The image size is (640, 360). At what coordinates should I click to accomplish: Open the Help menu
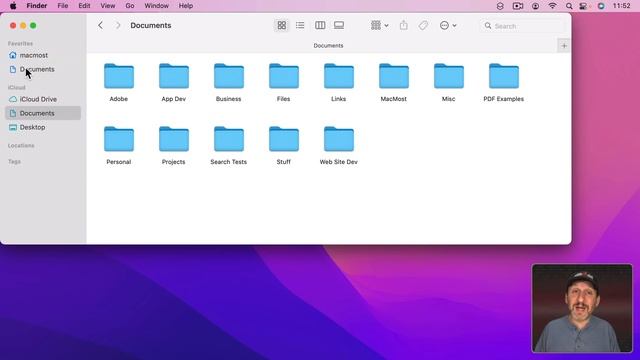pyautogui.click(x=186, y=6)
